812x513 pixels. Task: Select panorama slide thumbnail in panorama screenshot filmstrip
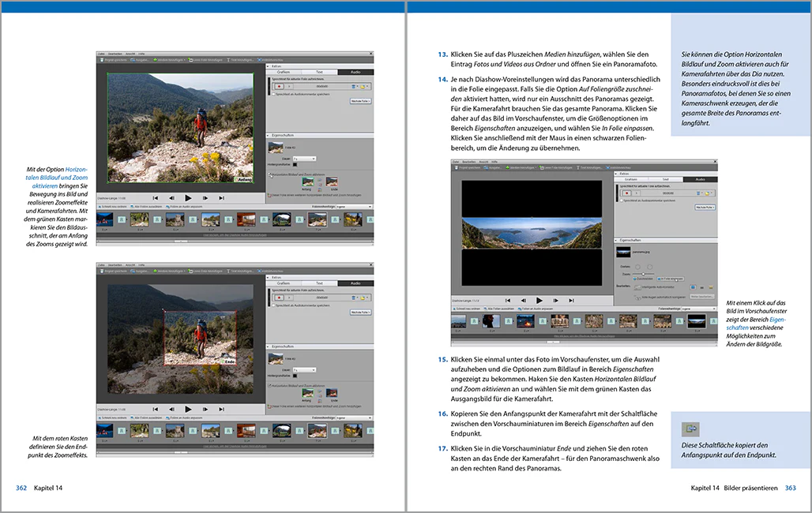pos(697,321)
